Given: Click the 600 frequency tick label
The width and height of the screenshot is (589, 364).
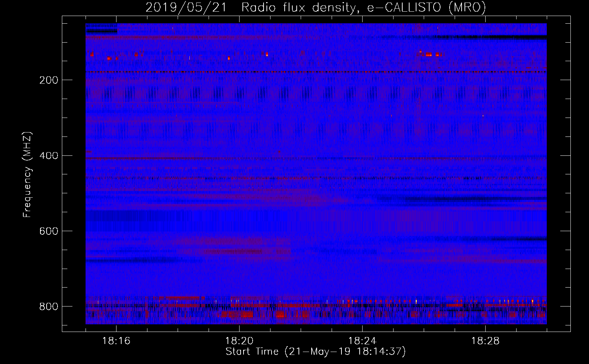Looking at the screenshot, I should (x=48, y=232).
